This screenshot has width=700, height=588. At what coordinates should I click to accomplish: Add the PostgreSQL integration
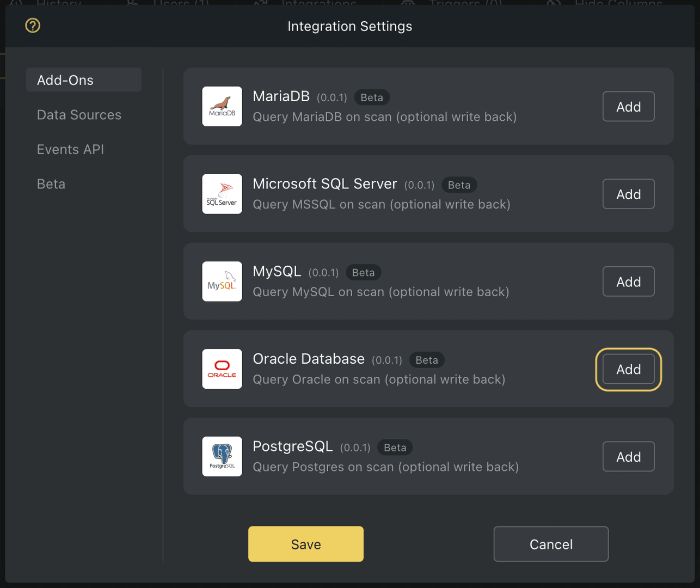coord(629,457)
